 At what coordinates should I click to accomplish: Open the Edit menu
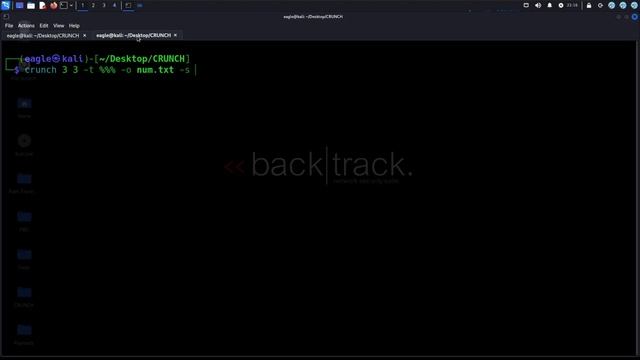click(x=44, y=26)
